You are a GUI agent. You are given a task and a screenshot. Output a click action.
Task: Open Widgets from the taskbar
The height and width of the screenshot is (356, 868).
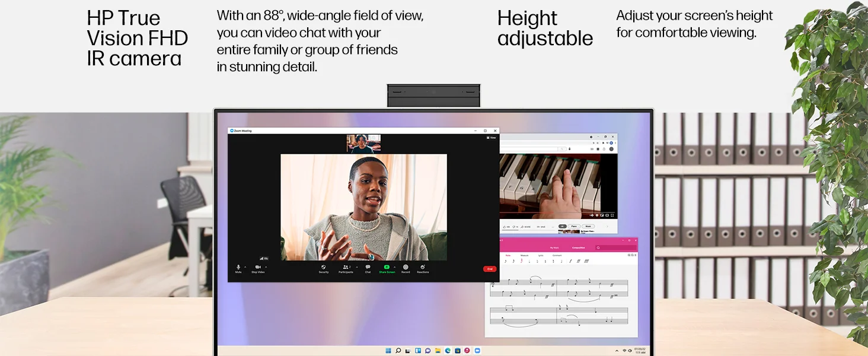coord(418,351)
